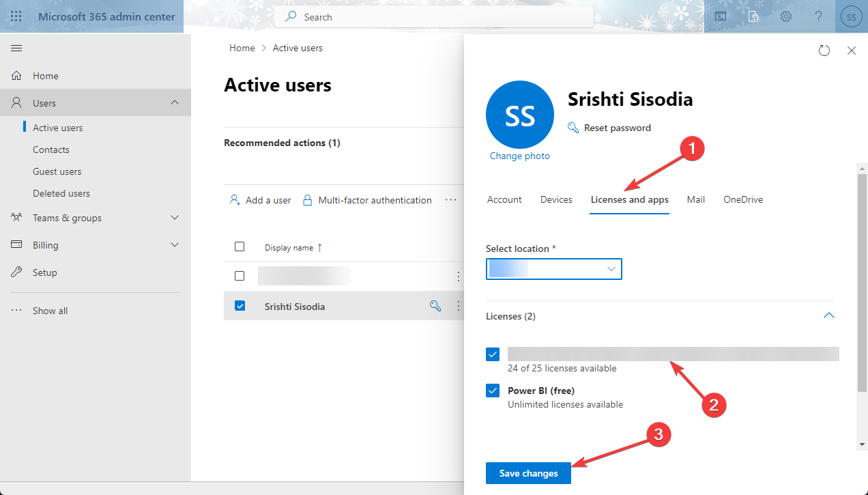Click the Microsoft 365 admin center title
The image size is (868, 495).
[106, 16]
